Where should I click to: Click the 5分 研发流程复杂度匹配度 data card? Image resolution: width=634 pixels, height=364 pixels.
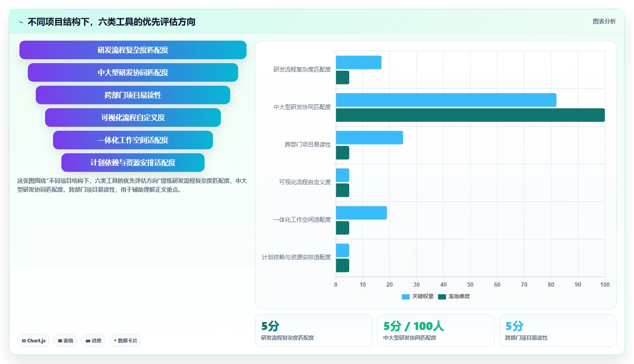314,330
